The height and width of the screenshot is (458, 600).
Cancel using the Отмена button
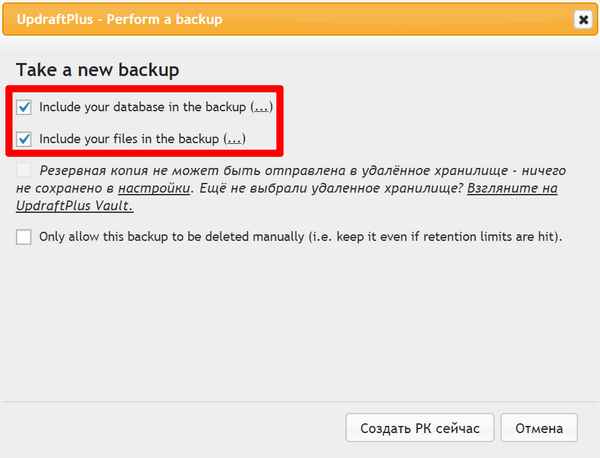point(539,428)
